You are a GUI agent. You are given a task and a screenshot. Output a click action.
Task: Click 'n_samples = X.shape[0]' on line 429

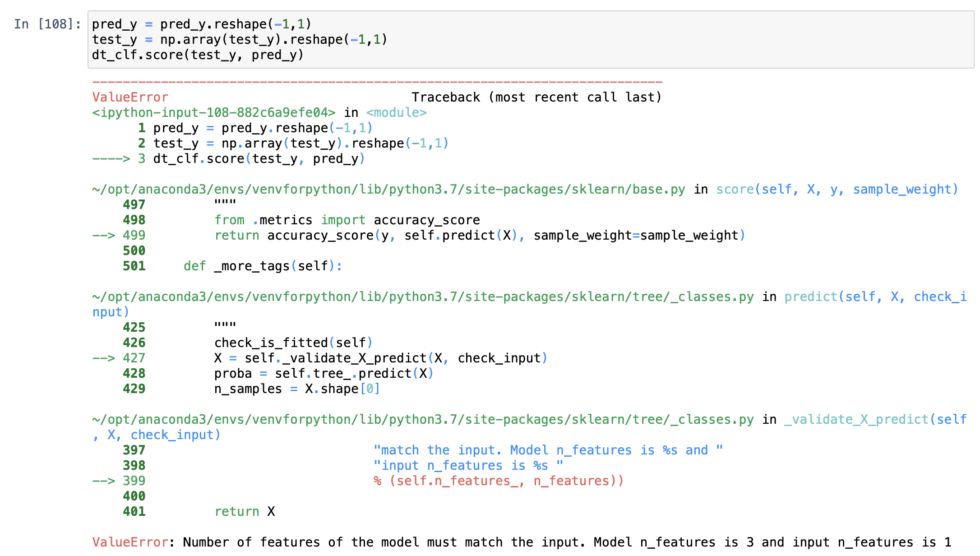[296, 389]
